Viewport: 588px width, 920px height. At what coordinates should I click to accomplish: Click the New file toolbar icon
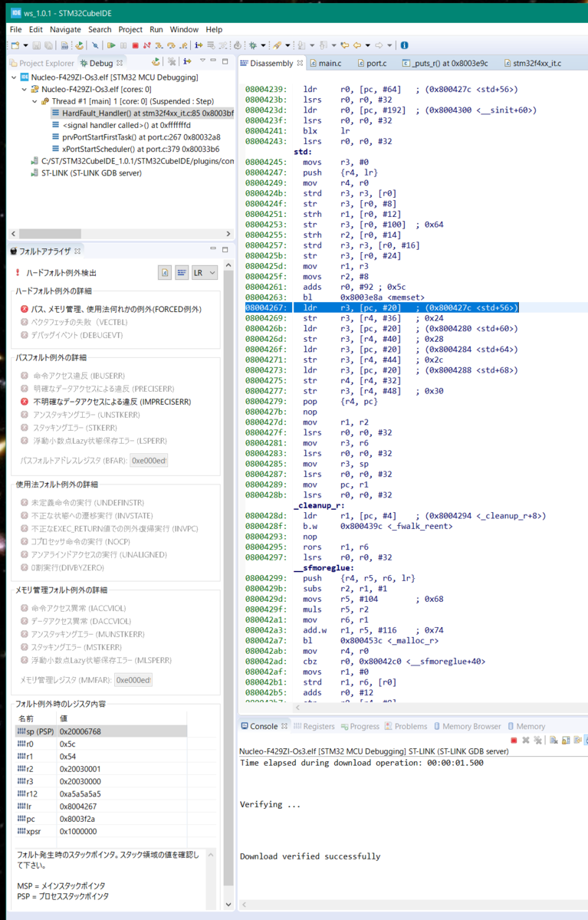coord(15,46)
